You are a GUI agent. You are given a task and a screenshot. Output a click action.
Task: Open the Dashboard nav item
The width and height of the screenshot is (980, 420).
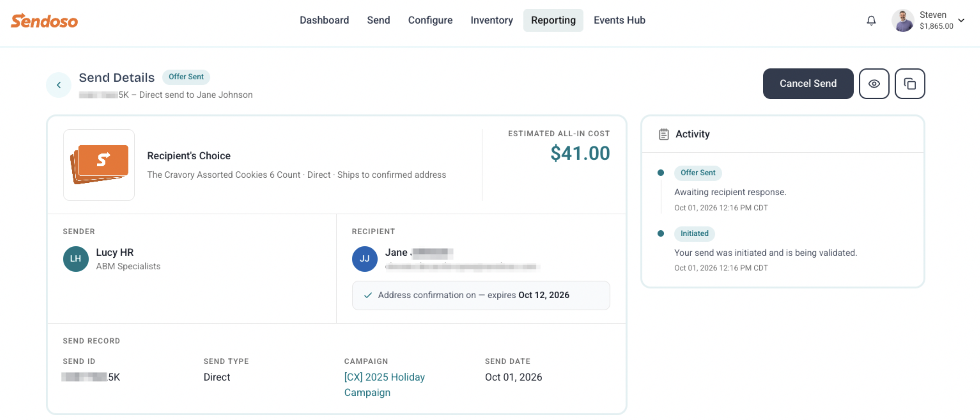[x=324, y=20]
